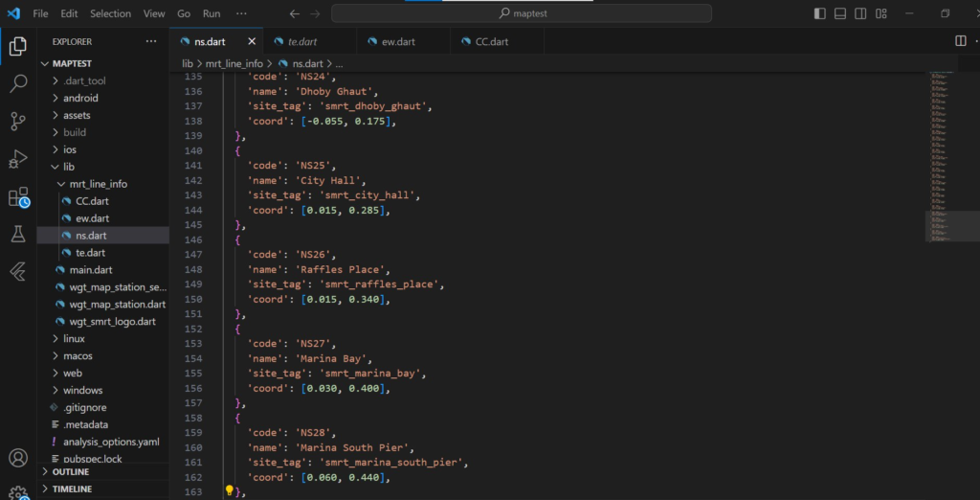This screenshot has width=980, height=500.
Task: Open the Testing flask icon view
Action: click(x=17, y=234)
